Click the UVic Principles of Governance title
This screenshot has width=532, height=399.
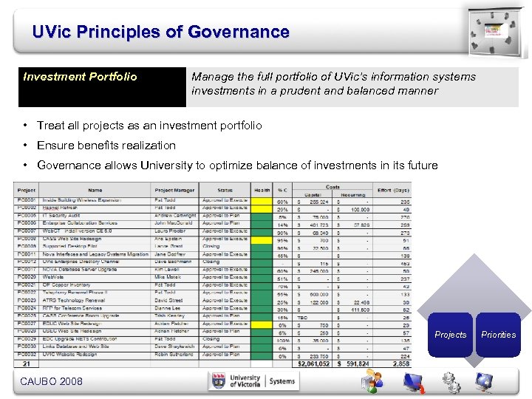coord(161,32)
